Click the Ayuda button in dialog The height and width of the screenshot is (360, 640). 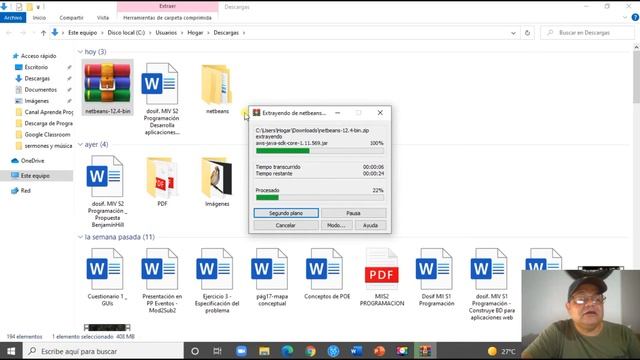pos(370,225)
